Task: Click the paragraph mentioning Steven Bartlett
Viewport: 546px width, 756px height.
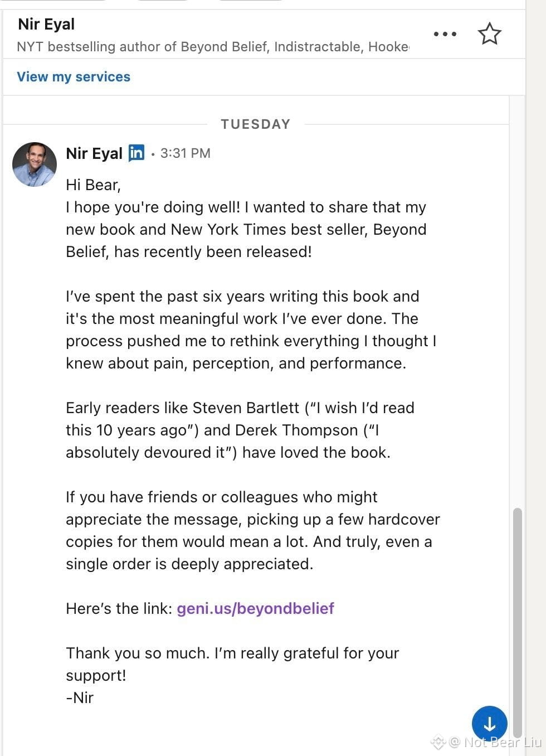Action: pos(240,430)
